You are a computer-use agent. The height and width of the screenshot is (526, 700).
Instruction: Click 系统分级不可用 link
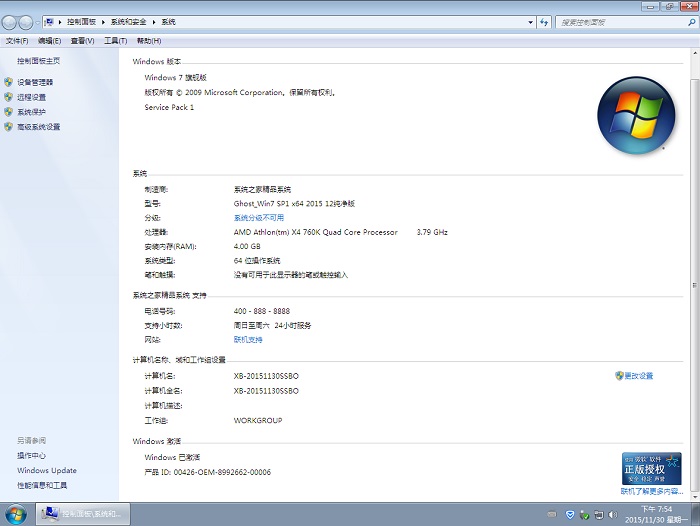click(259, 217)
